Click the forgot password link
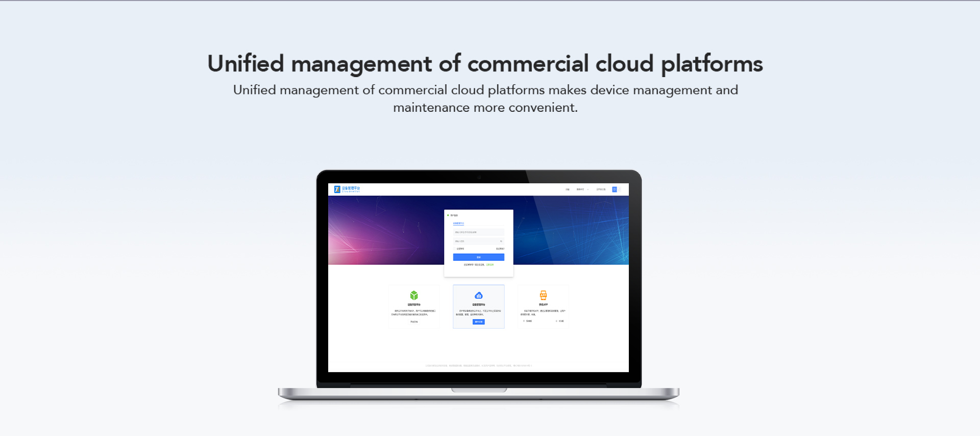Viewport: 980px width, 436px height. (500, 249)
